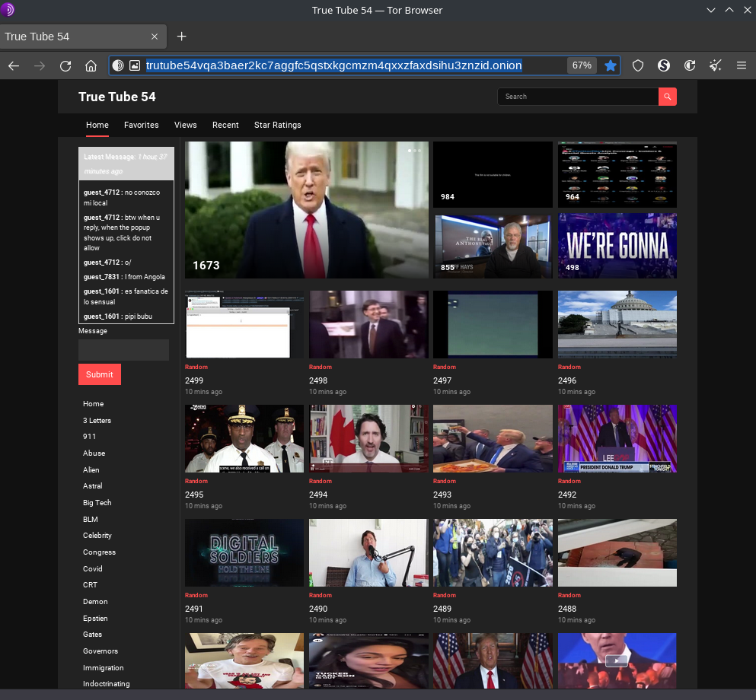Open the Covid category
The height and width of the screenshot is (700, 756).
point(93,569)
